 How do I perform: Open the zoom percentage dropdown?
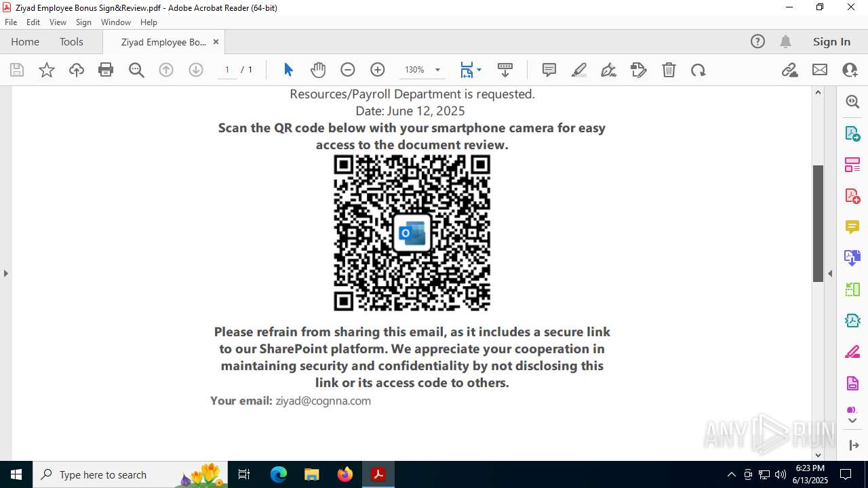(437, 70)
